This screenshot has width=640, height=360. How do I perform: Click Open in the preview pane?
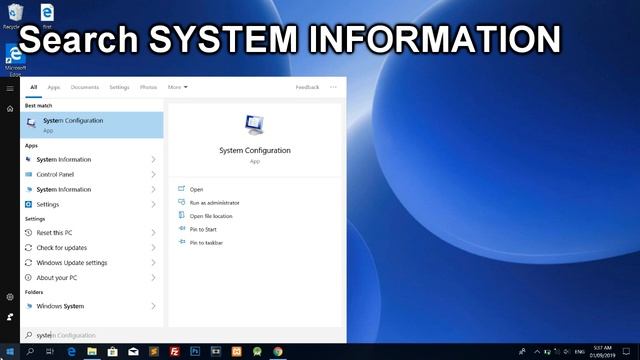196,189
